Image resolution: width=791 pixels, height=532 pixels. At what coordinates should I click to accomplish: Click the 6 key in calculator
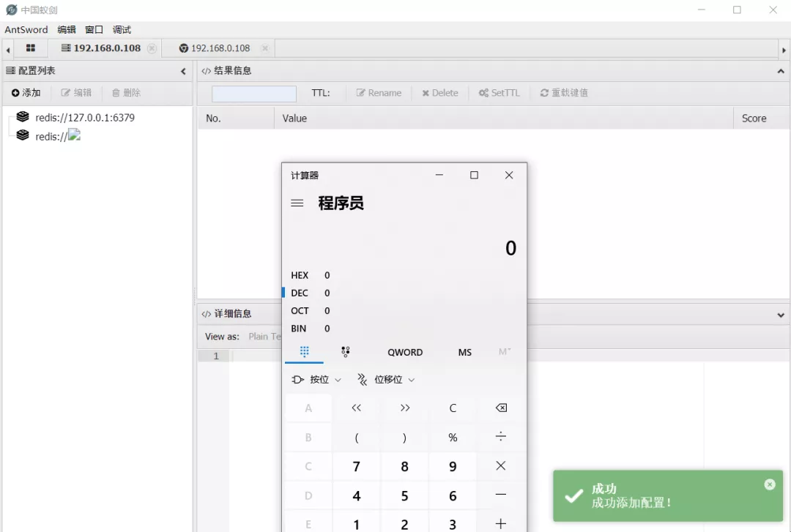pyautogui.click(x=453, y=495)
